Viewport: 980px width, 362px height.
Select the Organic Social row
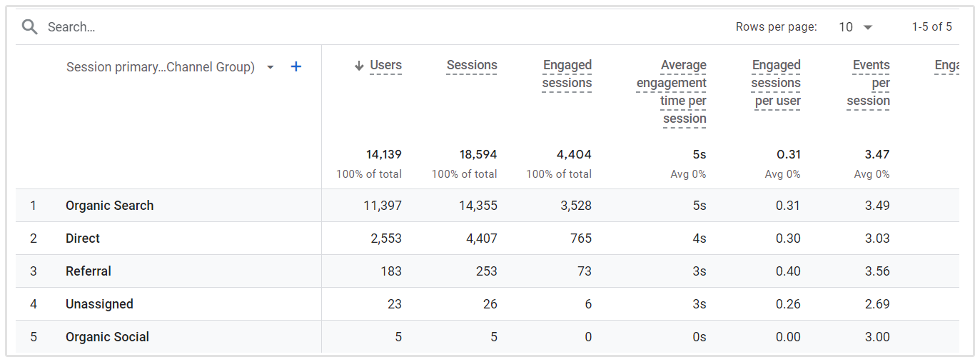tap(107, 337)
